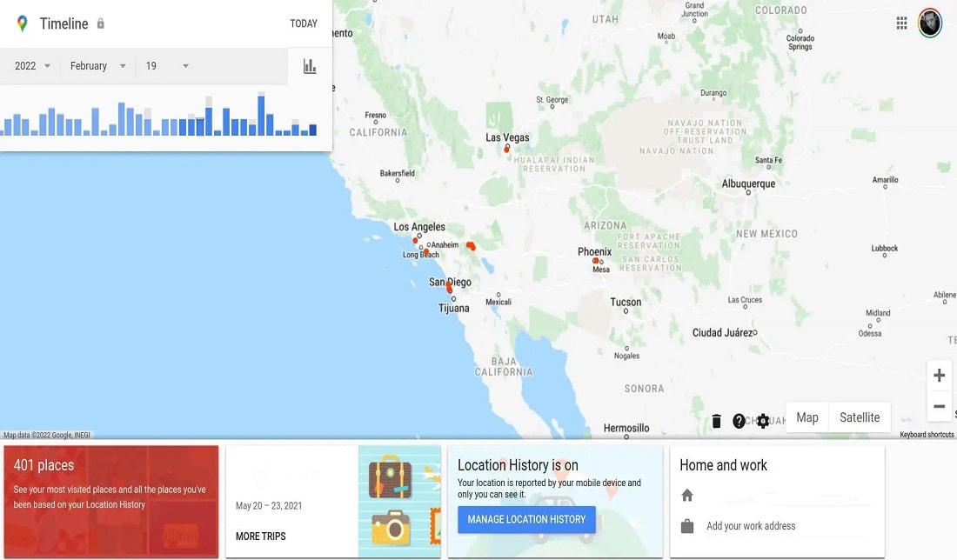Open the 401 places card
957x560 pixels.
tap(111, 501)
